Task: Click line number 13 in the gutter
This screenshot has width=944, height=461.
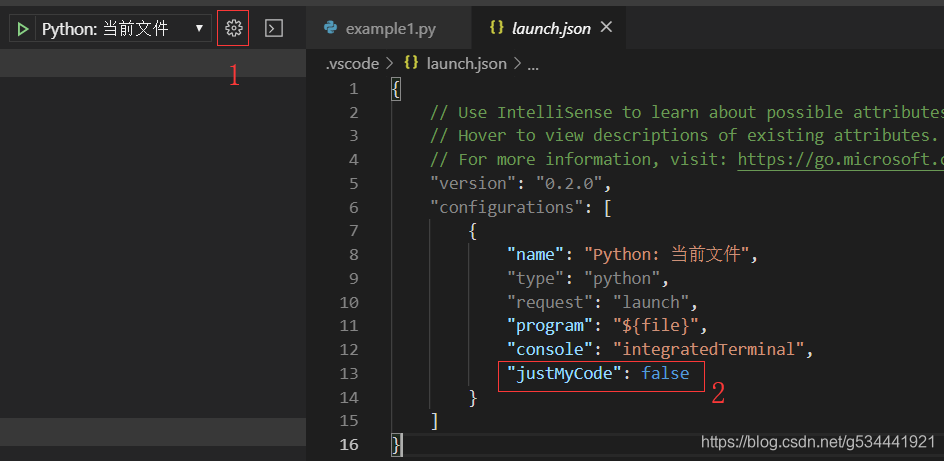Action: [x=349, y=374]
